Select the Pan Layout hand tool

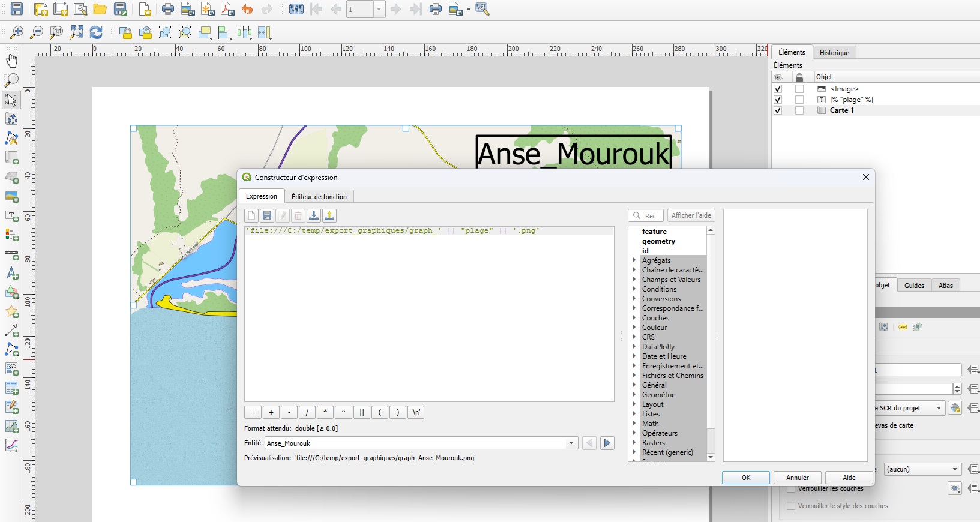11,61
